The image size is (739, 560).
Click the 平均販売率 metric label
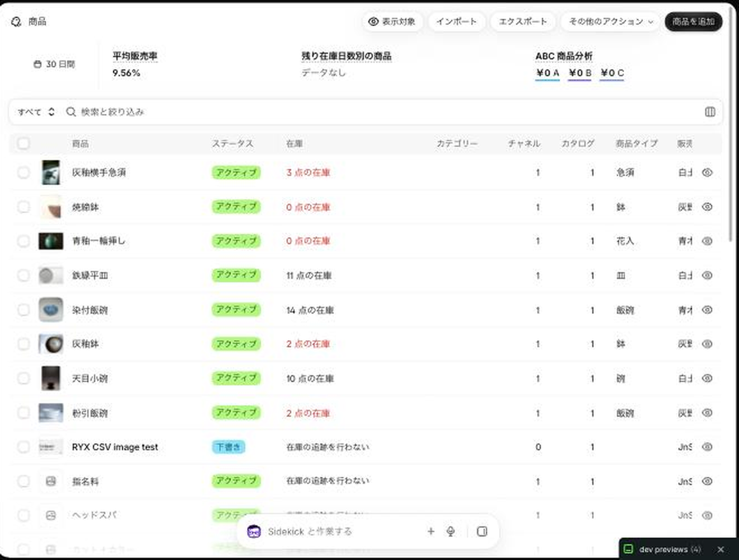click(x=135, y=56)
